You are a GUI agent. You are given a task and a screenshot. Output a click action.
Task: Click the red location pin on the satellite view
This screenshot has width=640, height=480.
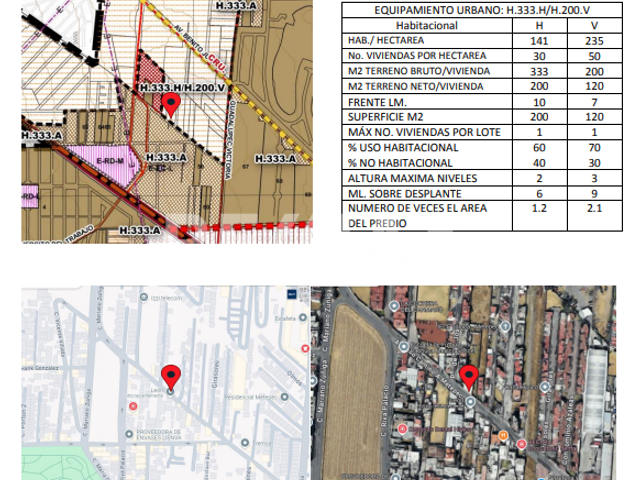coord(469,377)
